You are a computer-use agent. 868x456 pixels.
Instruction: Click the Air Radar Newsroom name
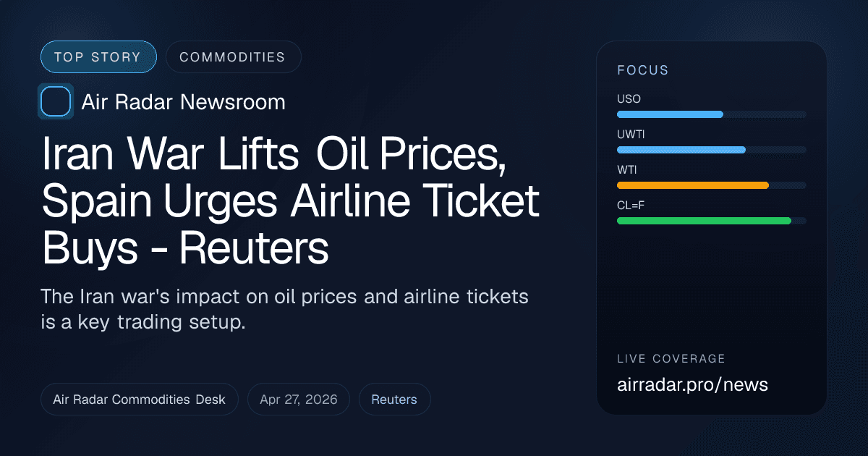point(184,102)
